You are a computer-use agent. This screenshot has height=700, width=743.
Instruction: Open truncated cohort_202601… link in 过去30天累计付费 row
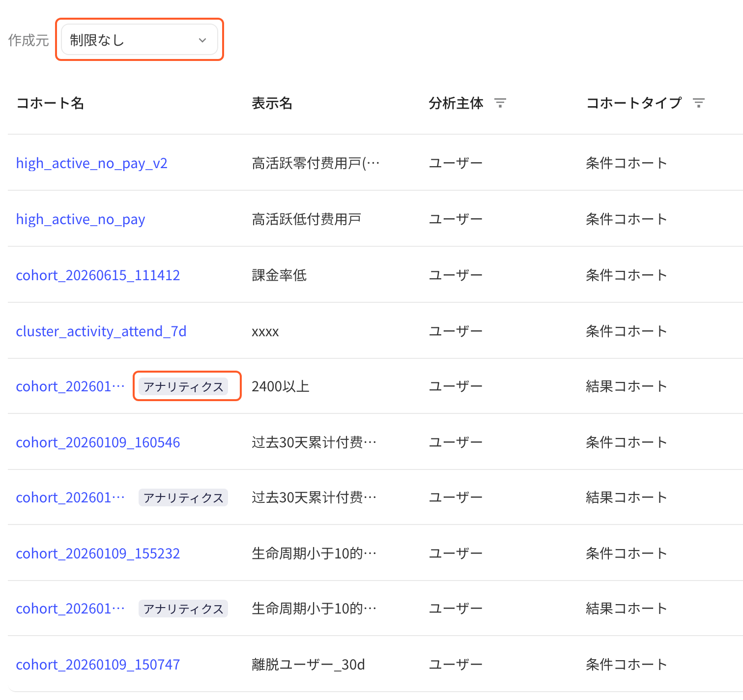click(x=70, y=497)
